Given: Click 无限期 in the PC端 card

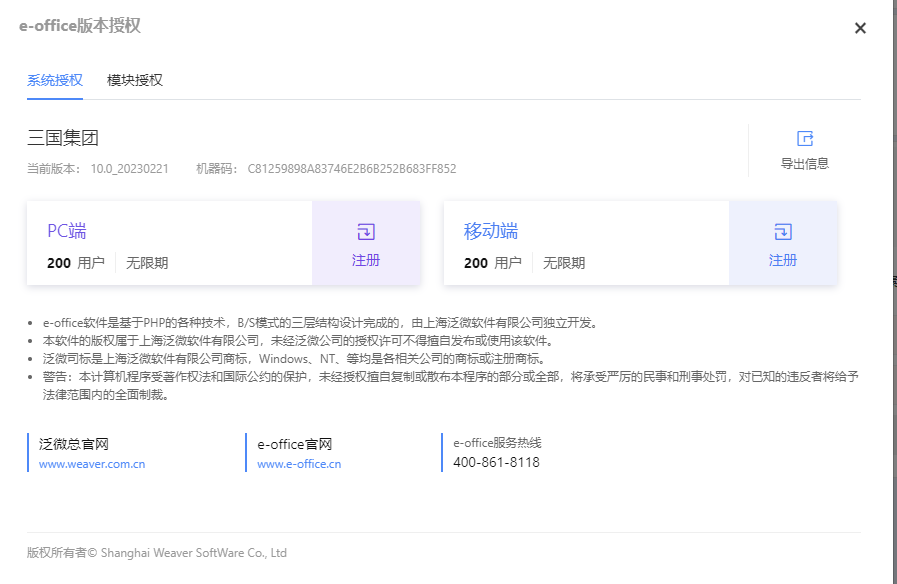Looking at the screenshot, I should (147, 263).
